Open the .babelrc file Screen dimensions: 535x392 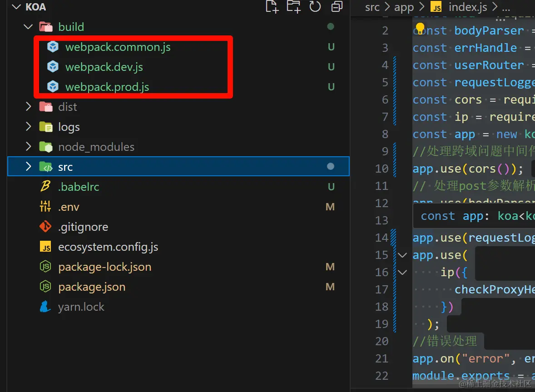click(x=79, y=187)
